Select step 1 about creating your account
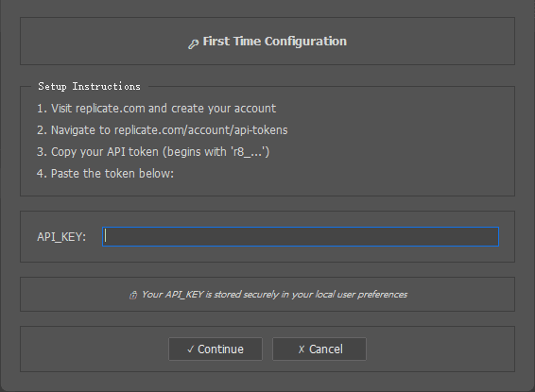This screenshot has height=392, width=535. [156, 109]
